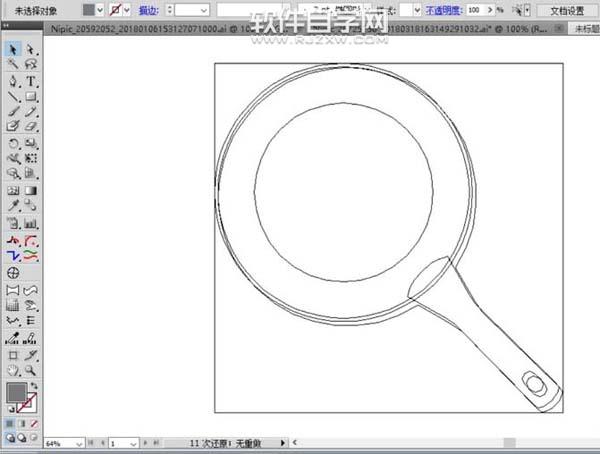Select the Pencil tool
The height and width of the screenshot is (454, 600).
pyautogui.click(x=31, y=111)
